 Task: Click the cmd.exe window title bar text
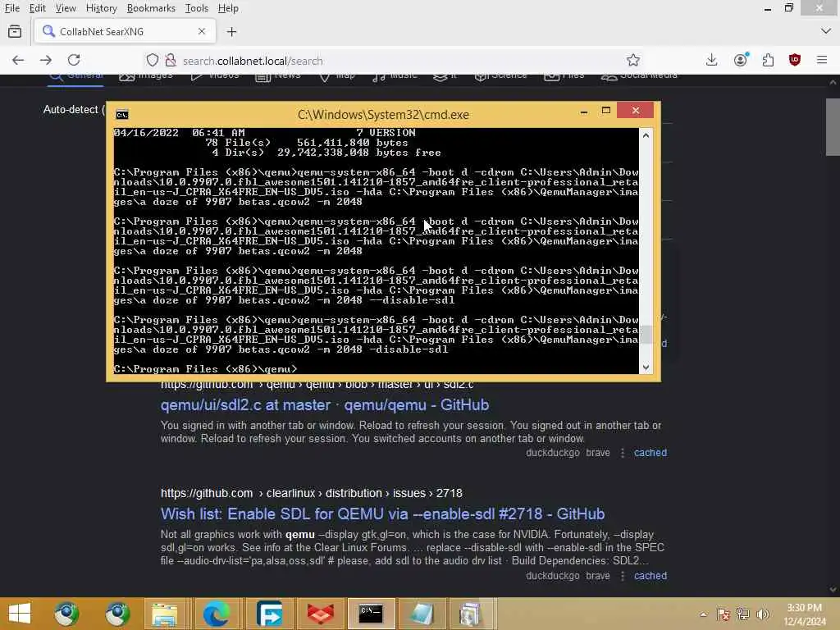point(383,115)
